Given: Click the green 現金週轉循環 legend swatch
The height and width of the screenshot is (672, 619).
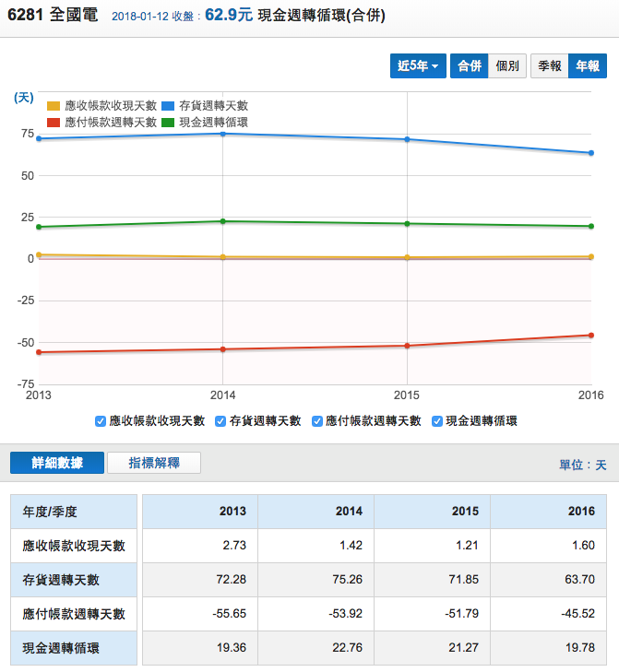Looking at the screenshot, I should (x=168, y=122).
